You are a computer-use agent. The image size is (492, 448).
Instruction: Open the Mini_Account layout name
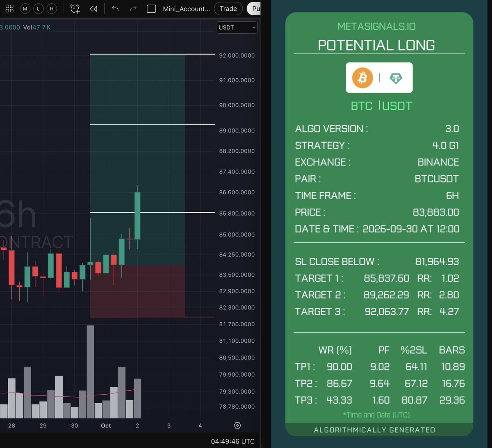186,9
